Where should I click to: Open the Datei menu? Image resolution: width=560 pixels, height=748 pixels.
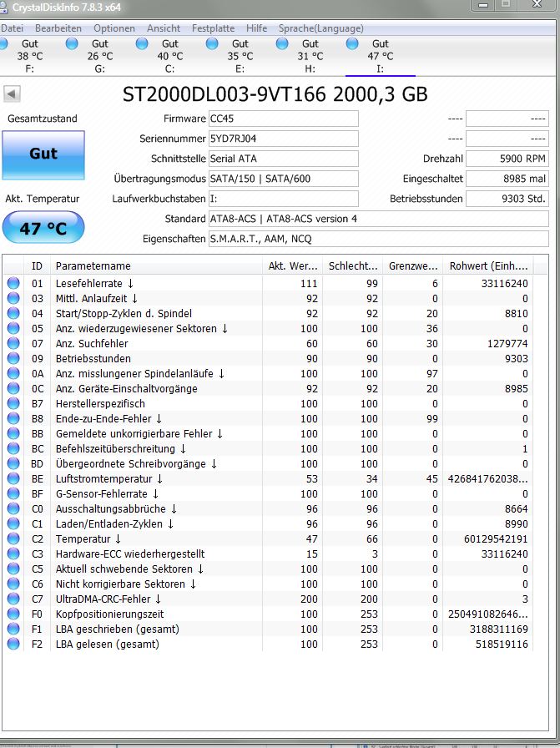12,28
